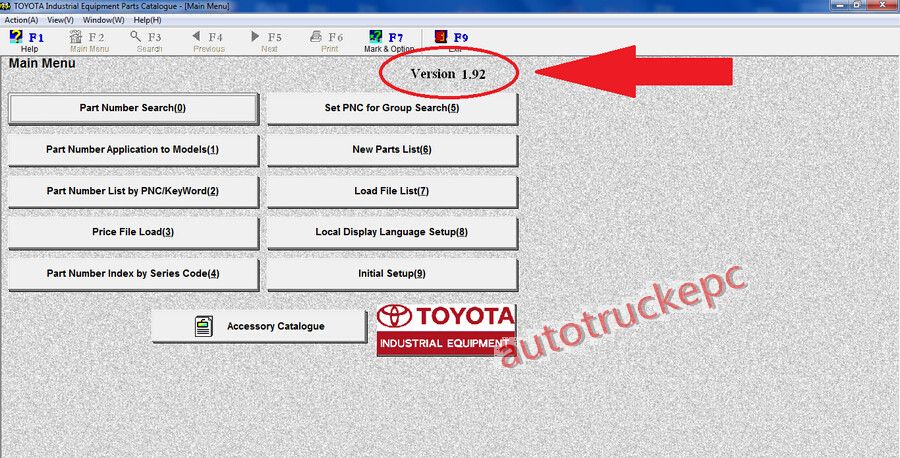Open the New Parts List(6)
This screenshot has width=900, height=458.
[x=391, y=149]
